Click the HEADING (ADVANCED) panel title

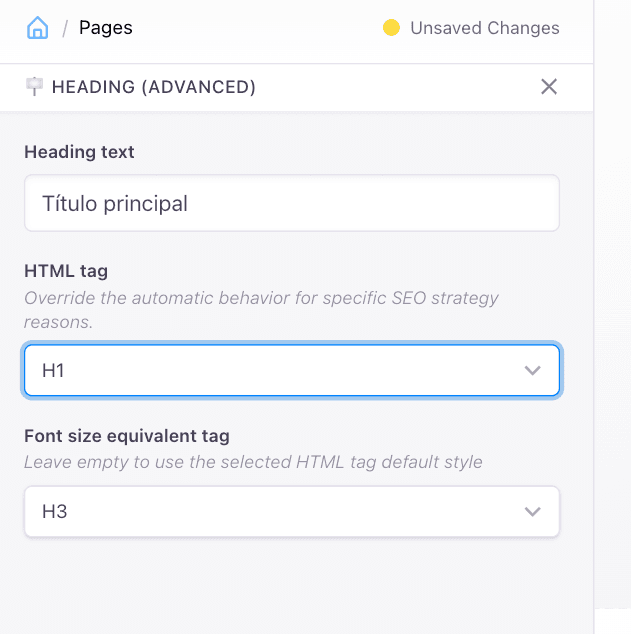pos(154,87)
